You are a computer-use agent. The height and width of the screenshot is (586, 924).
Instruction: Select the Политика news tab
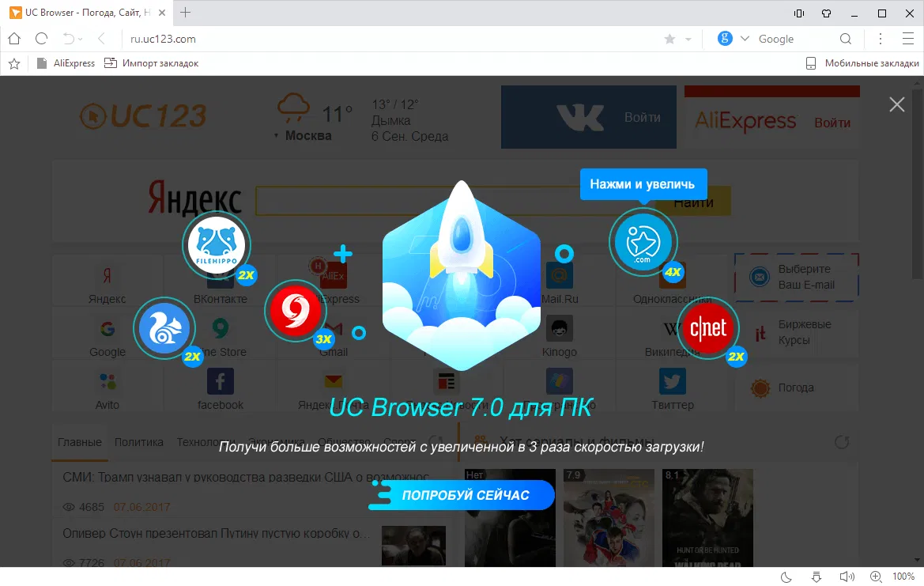pyautogui.click(x=139, y=442)
